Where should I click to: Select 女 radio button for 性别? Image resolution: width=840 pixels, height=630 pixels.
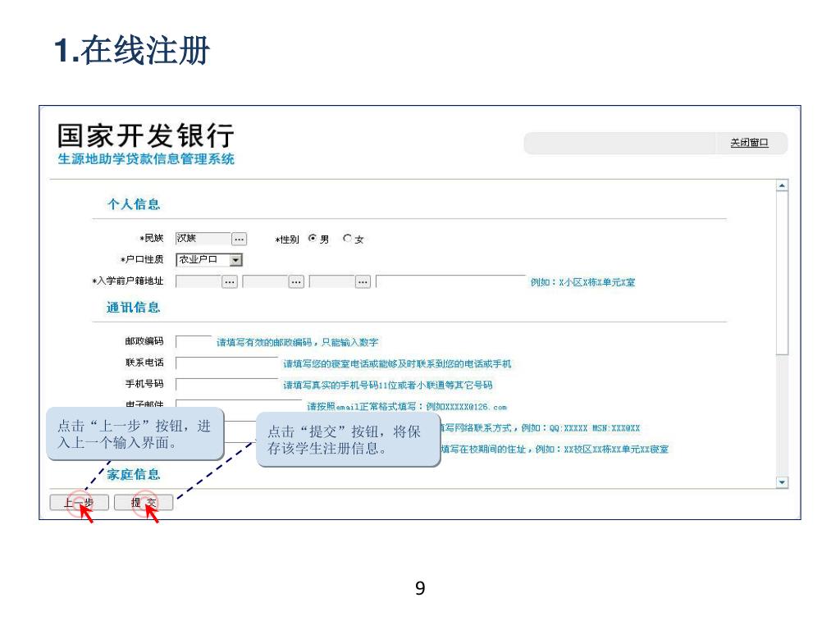[x=348, y=240]
